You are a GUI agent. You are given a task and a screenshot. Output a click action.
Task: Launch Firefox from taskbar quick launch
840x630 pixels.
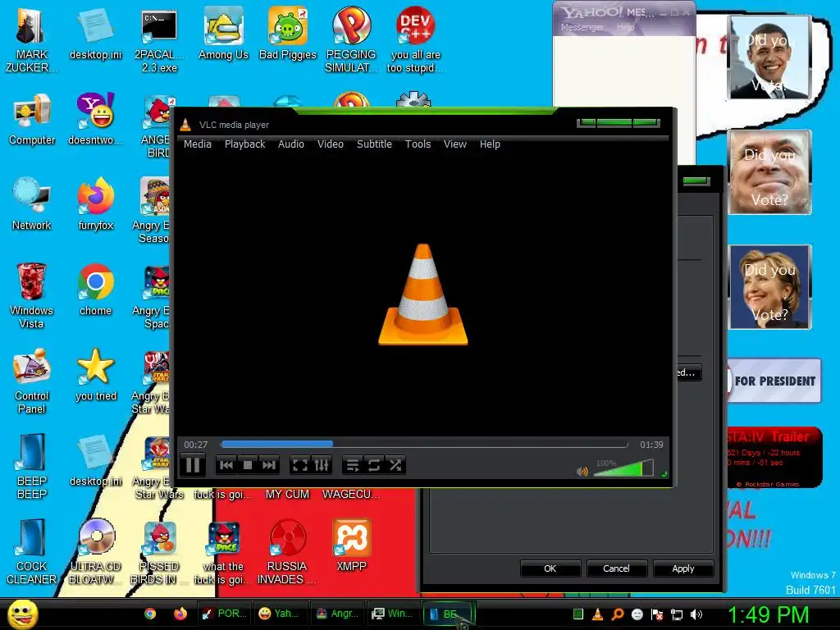(x=180, y=614)
